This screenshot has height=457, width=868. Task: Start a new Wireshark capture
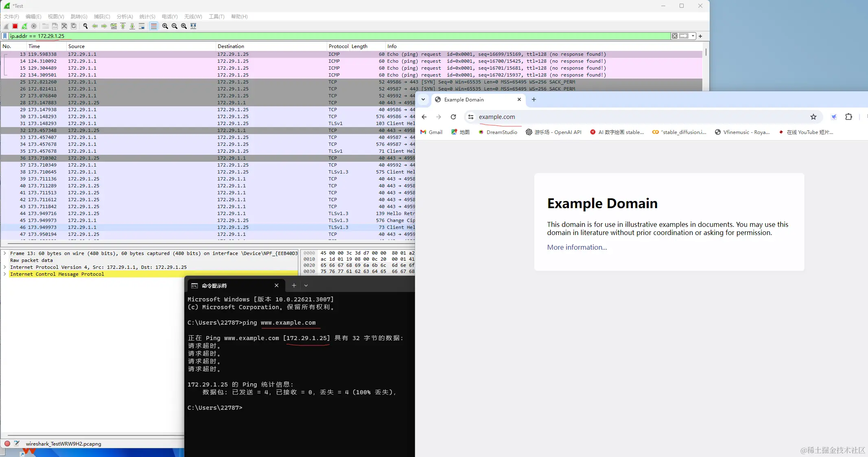pos(6,26)
